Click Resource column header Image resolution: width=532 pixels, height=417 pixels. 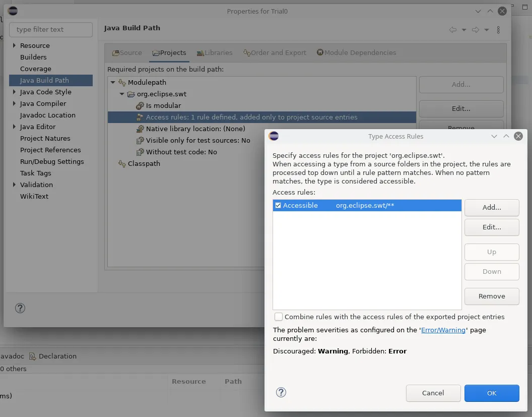pyautogui.click(x=188, y=381)
